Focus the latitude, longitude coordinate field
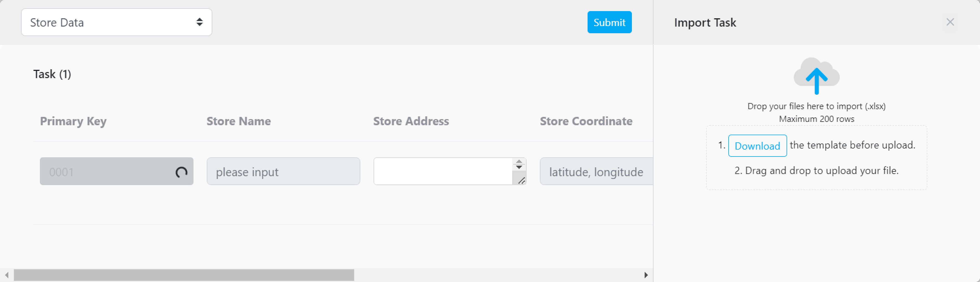Image resolution: width=980 pixels, height=282 pixels. pos(596,172)
